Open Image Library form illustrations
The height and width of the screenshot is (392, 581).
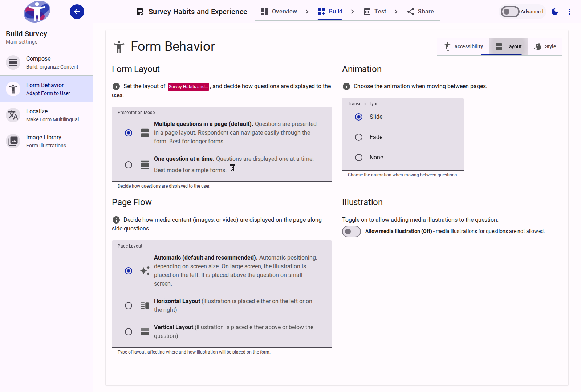tap(46, 141)
